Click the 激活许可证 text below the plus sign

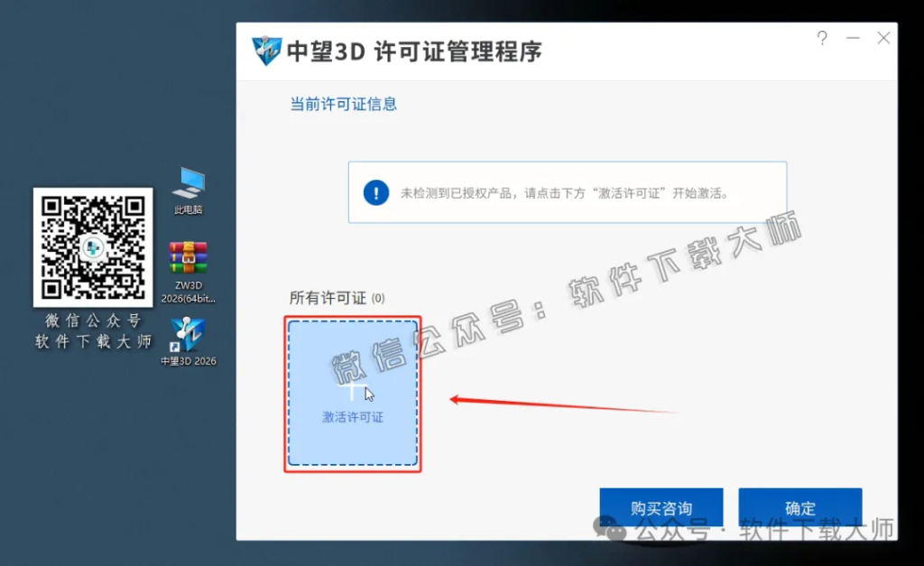(x=352, y=416)
